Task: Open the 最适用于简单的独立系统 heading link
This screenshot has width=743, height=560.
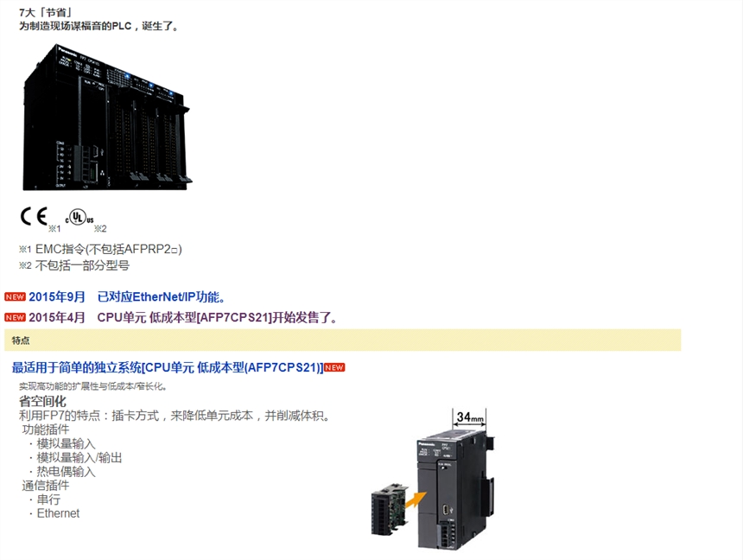Action: point(168,367)
